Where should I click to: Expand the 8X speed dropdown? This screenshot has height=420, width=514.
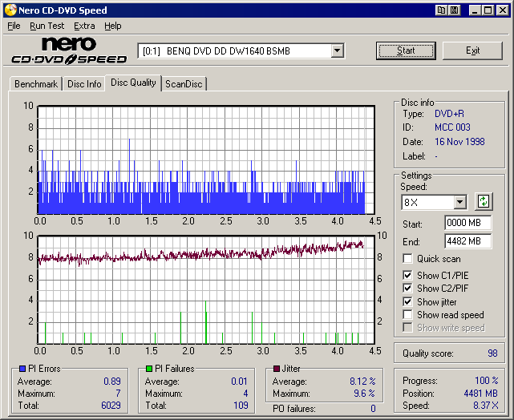459,202
